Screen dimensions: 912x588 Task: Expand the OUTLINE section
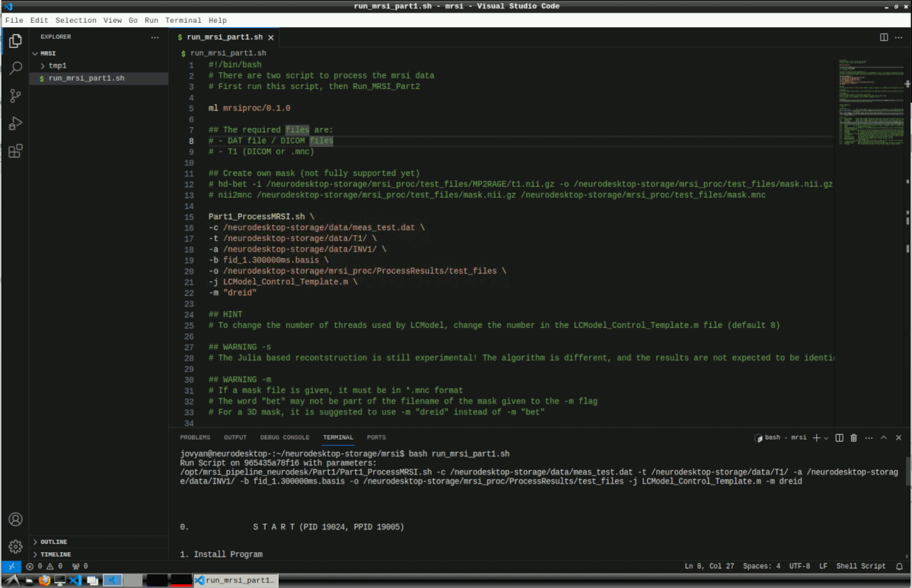pyautogui.click(x=54, y=542)
